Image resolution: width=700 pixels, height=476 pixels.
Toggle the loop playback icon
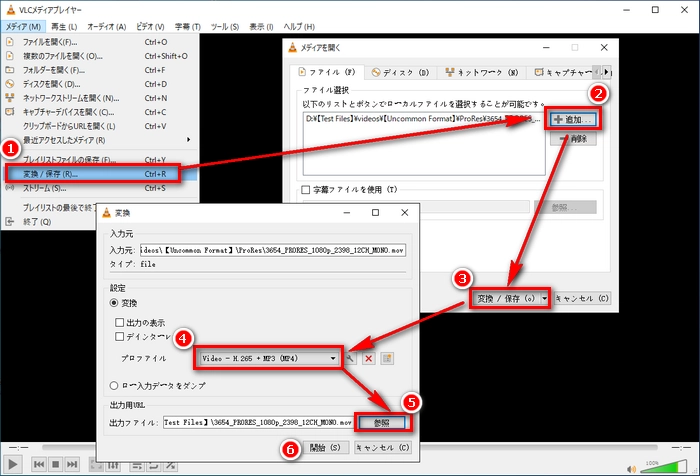pyautogui.click(x=154, y=466)
